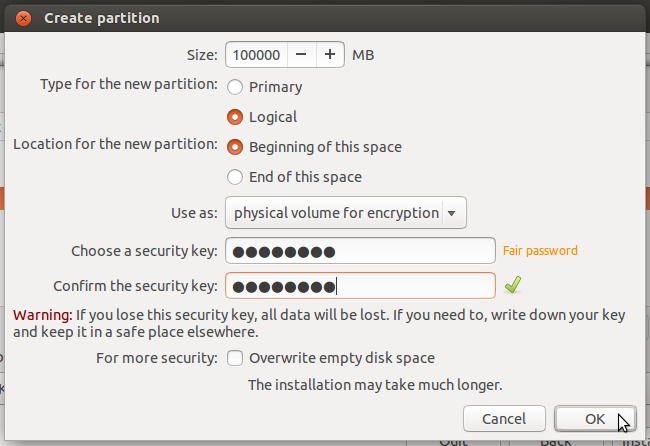Choose End of this space location
Screen dimensions: 650x446
(236, 177)
